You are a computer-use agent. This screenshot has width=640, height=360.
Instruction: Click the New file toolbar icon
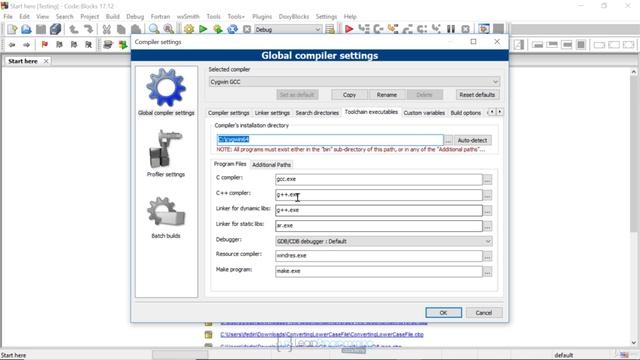(12, 29)
